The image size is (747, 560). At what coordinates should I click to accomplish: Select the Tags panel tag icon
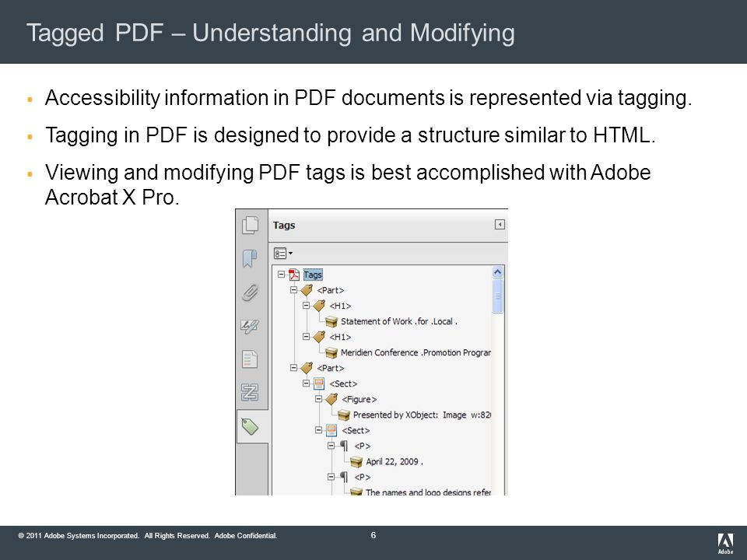250,426
